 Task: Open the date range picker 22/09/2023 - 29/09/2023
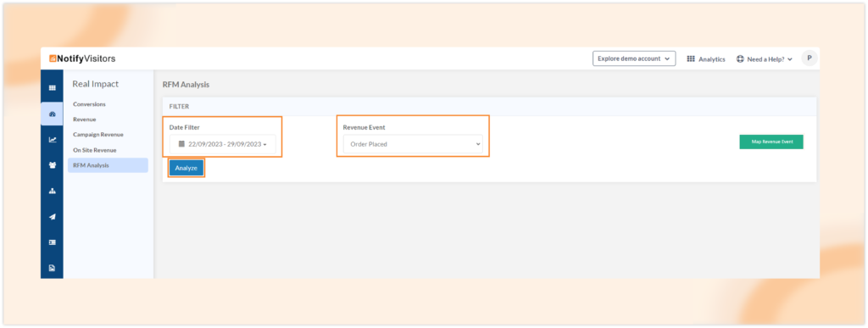coord(223,144)
